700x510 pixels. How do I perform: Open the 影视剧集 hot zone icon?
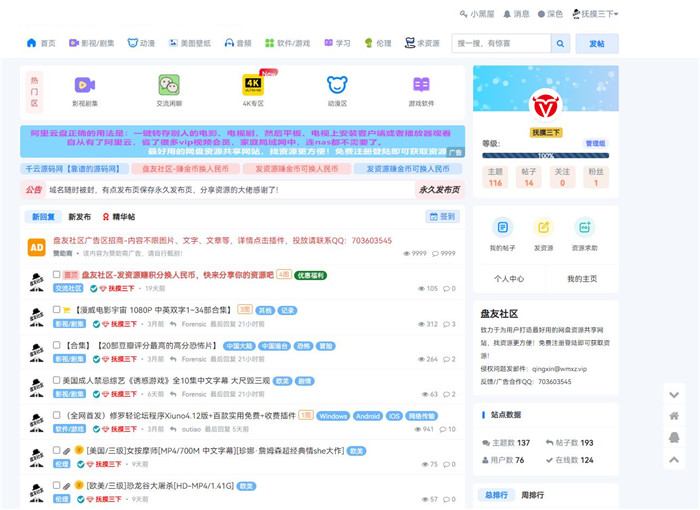(85, 85)
